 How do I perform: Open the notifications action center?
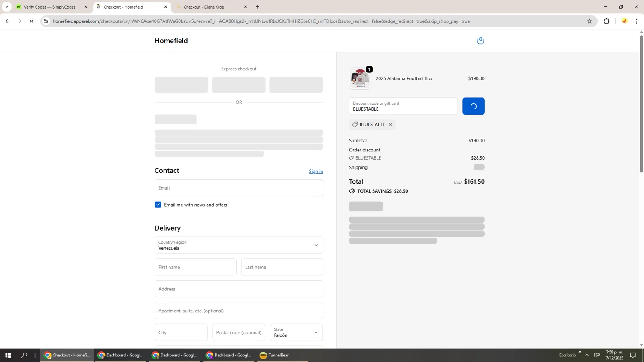click(x=633, y=355)
